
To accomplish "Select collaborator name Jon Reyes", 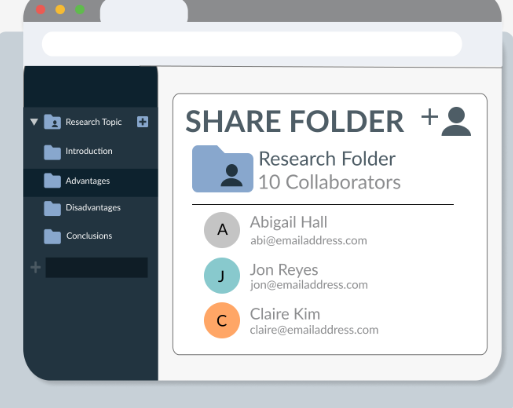I will [x=284, y=270].
